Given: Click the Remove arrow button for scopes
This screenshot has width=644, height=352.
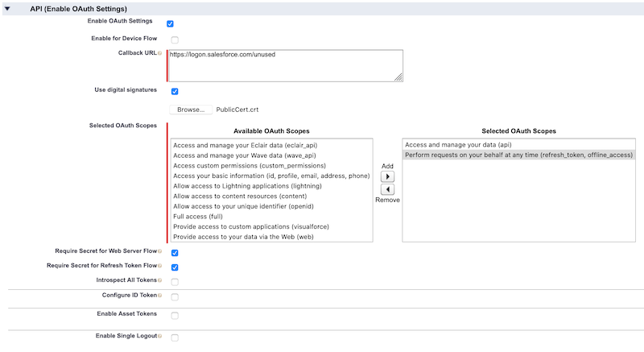Looking at the screenshot, I should click(x=387, y=189).
